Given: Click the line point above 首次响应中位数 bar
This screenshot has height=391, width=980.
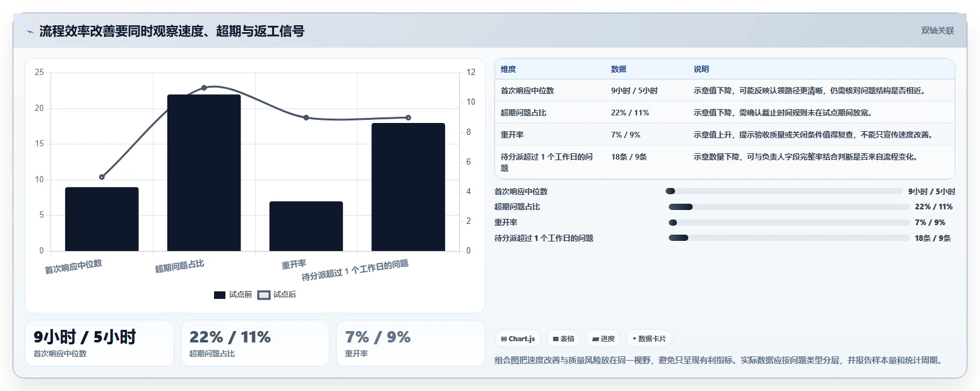Looking at the screenshot, I should pos(102,177).
